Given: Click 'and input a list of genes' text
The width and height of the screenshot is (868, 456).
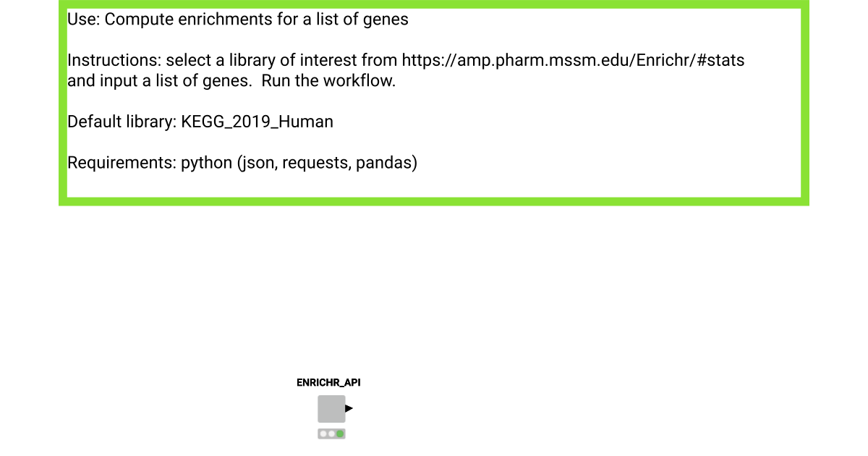Looking at the screenshot, I should [159, 80].
